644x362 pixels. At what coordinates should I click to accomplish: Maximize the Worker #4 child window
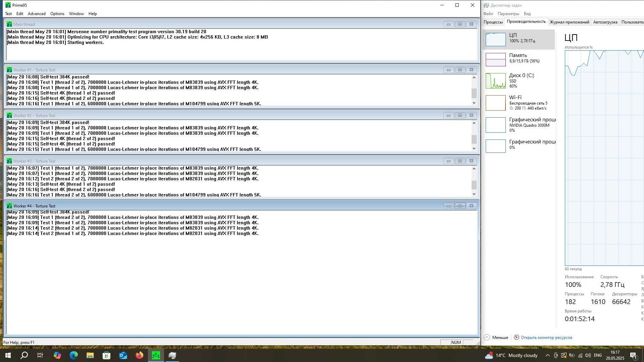pyautogui.click(x=460, y=206)
